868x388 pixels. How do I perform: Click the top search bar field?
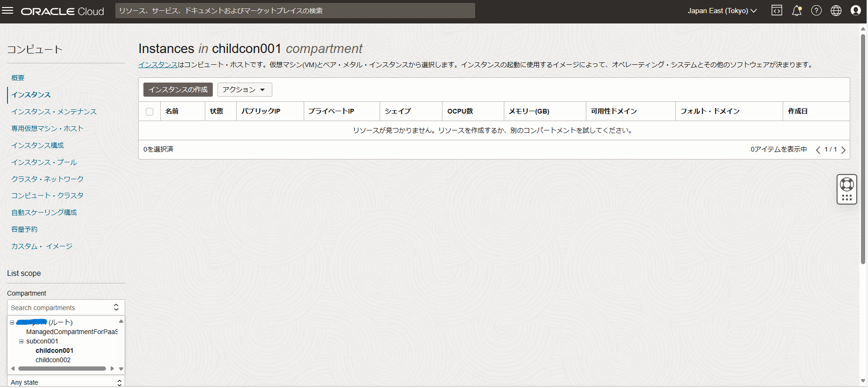pos(295,11)
